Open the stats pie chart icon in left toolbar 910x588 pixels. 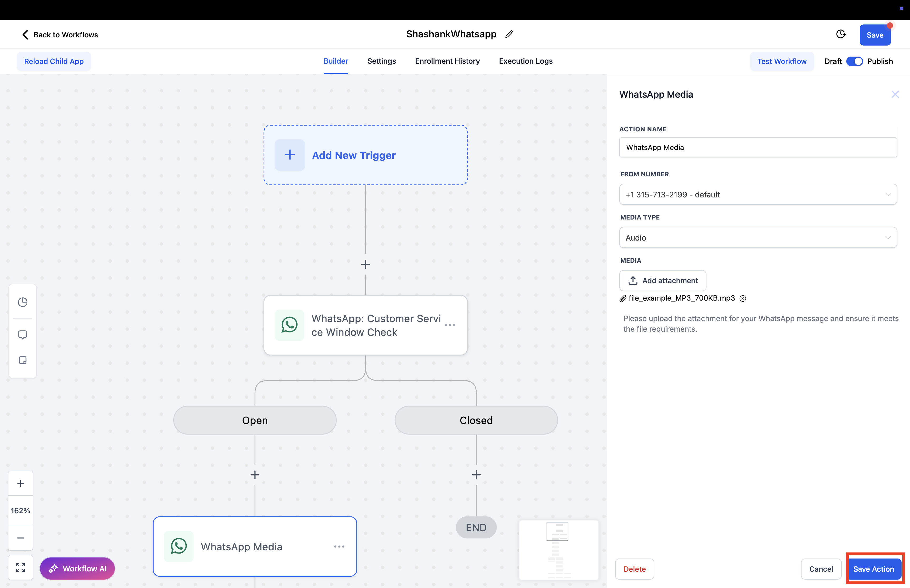click(x=23, y=302)
